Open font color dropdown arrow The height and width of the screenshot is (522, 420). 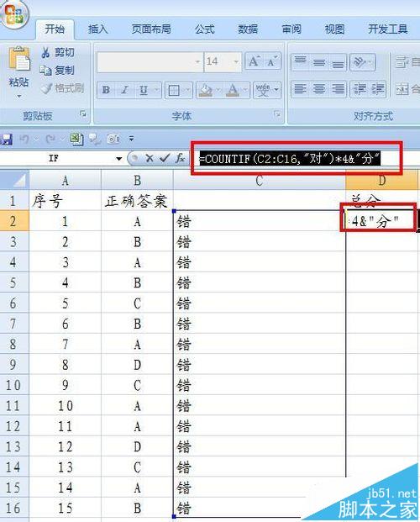245,90
